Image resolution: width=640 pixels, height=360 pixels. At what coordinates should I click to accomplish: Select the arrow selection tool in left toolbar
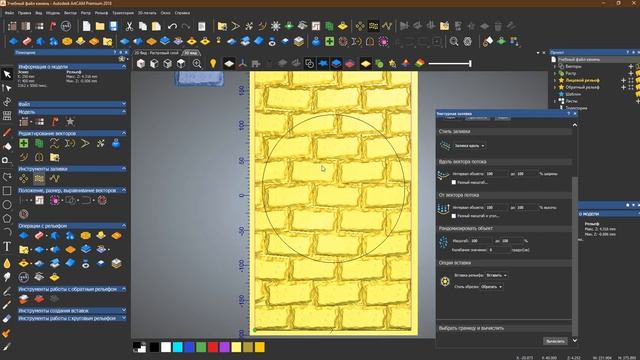click(x=7, y=74)
